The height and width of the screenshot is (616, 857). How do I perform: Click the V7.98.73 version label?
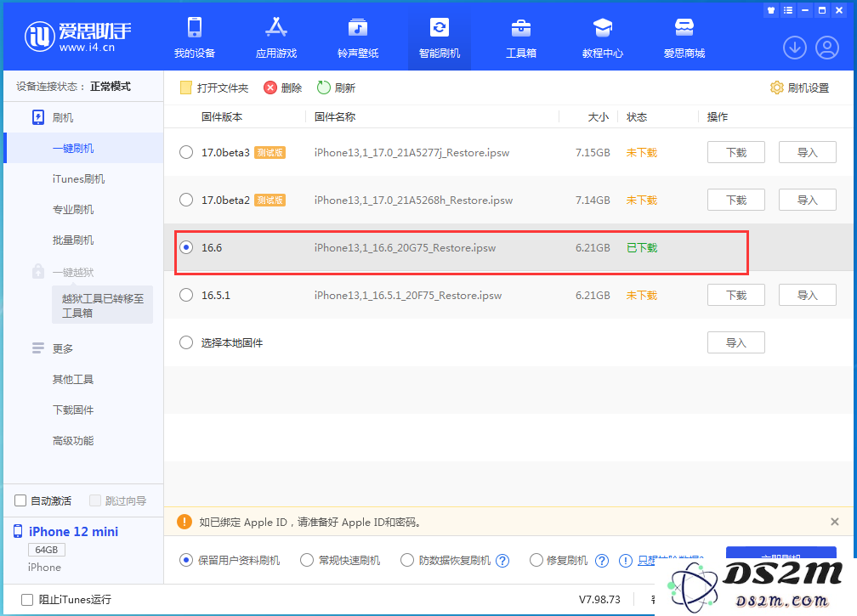[599, 600]
